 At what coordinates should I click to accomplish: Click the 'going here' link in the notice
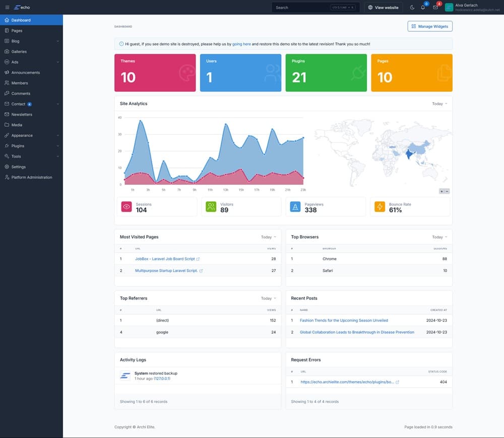click(x=241, y=44)
